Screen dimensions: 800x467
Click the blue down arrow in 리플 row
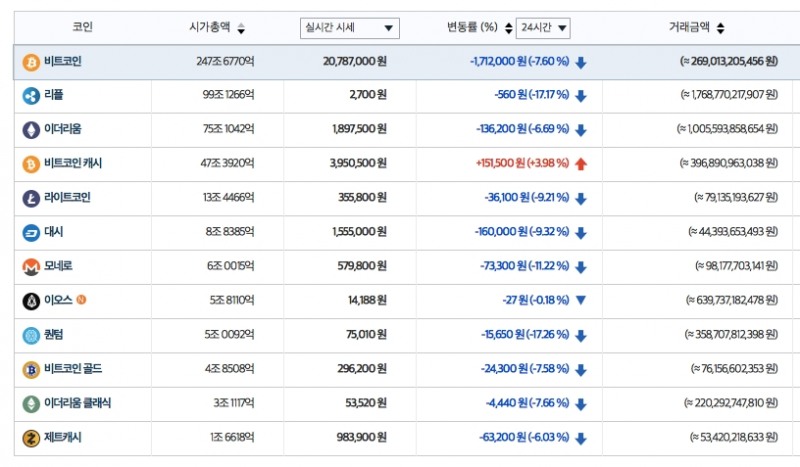(x=581, y=96)
